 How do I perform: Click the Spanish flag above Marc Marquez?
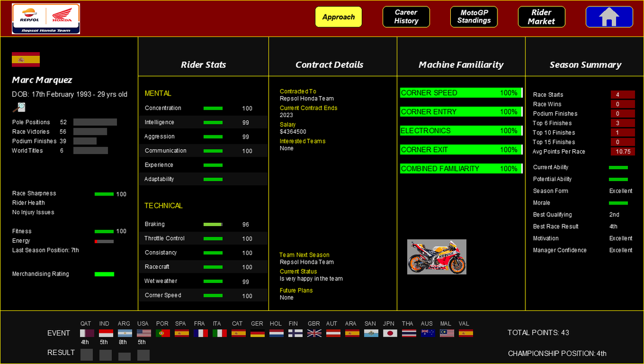[26, 59]
